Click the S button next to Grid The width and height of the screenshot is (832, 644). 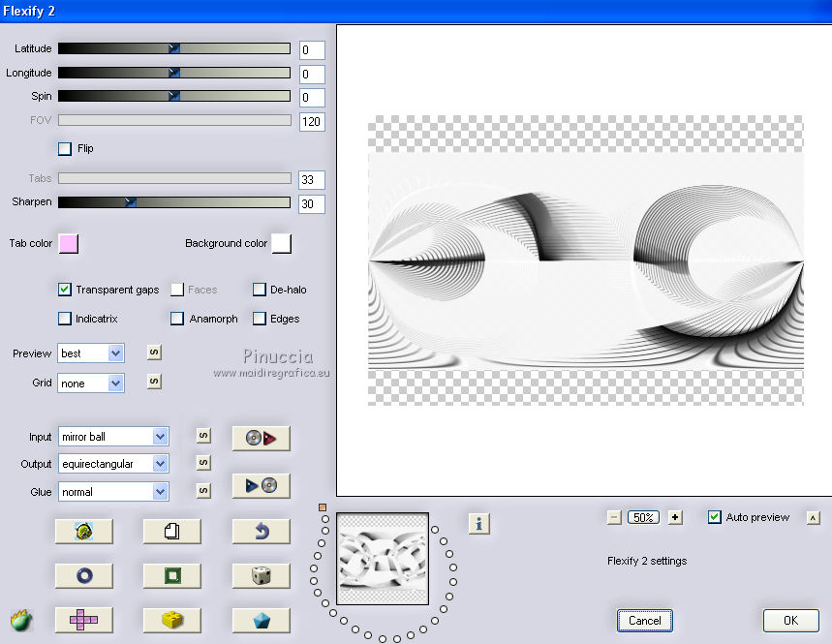point(154,382)
